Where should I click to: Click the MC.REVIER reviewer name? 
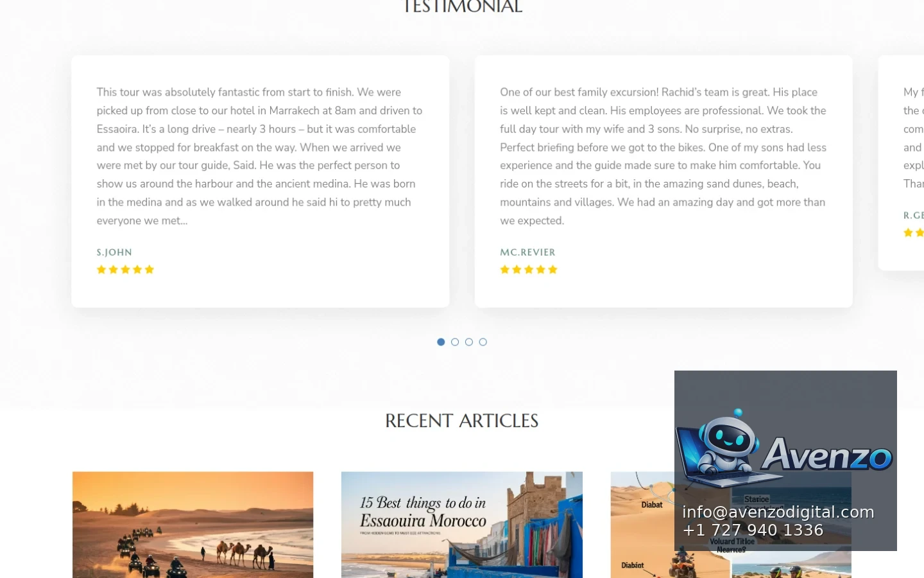point(527,252)
